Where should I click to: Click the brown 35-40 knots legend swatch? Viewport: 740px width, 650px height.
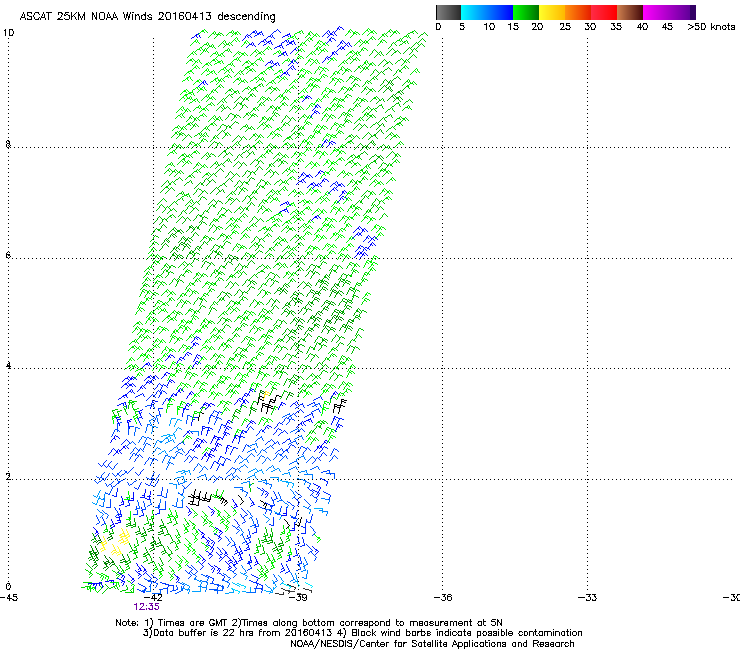tap(630, 12)
